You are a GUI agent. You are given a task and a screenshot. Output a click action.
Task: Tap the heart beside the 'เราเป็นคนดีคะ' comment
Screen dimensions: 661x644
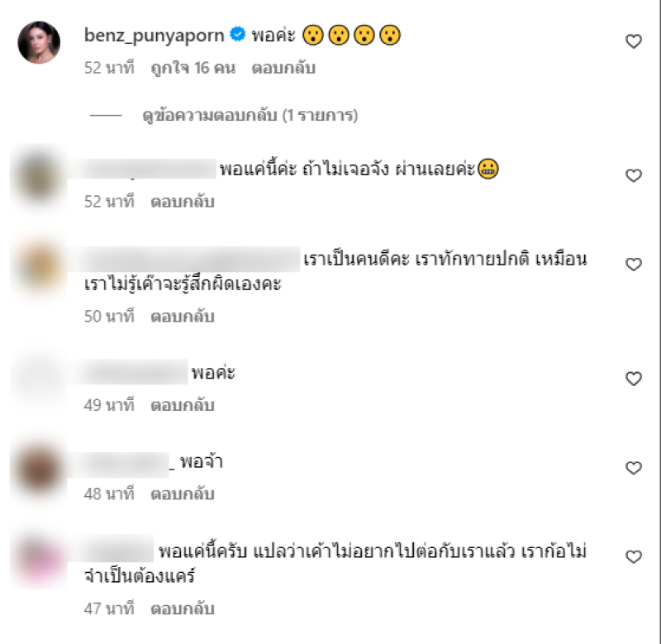[x=633, y=265]
